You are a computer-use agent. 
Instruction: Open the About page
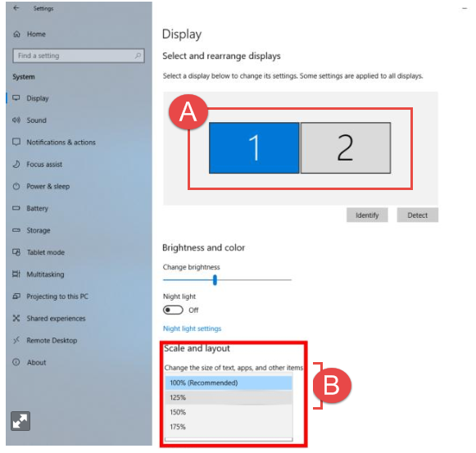coord(36,362)
